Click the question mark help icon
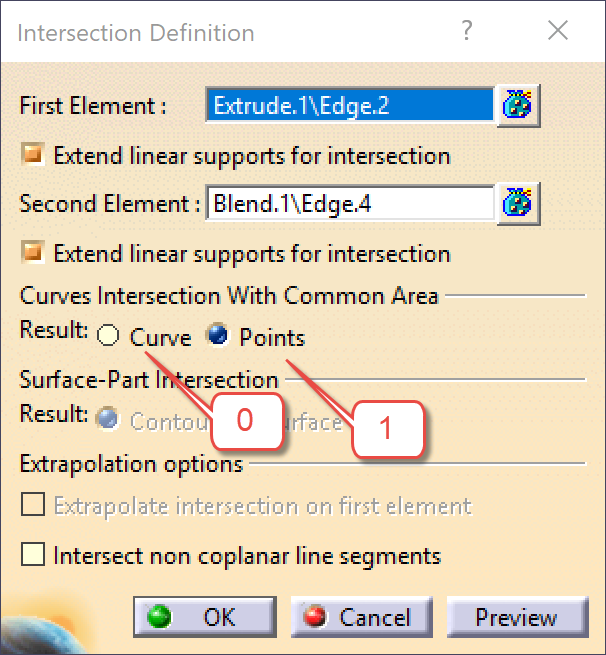Viewport: 606px width, 655px height. click(467, 30)
